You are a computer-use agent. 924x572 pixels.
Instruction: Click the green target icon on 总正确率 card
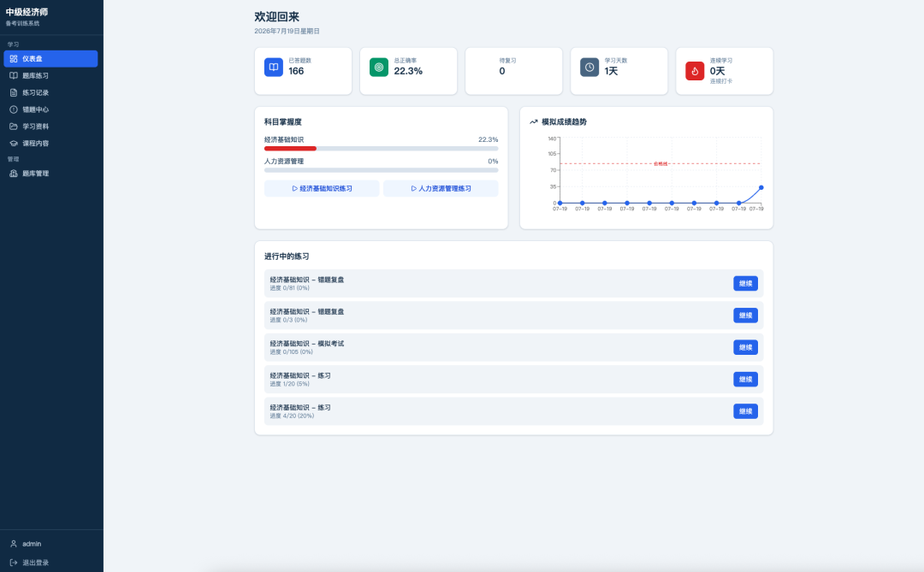(379, 68)
